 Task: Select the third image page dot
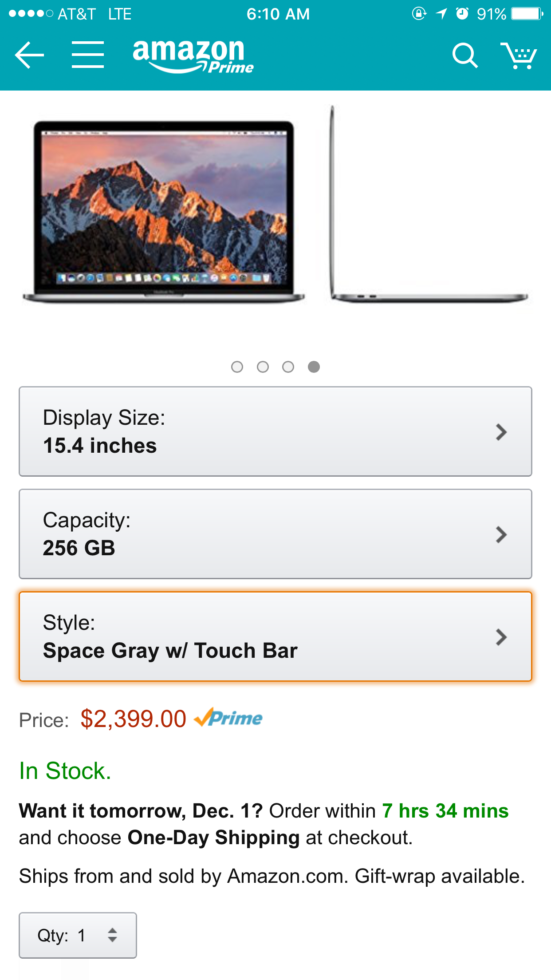(288, 367)
